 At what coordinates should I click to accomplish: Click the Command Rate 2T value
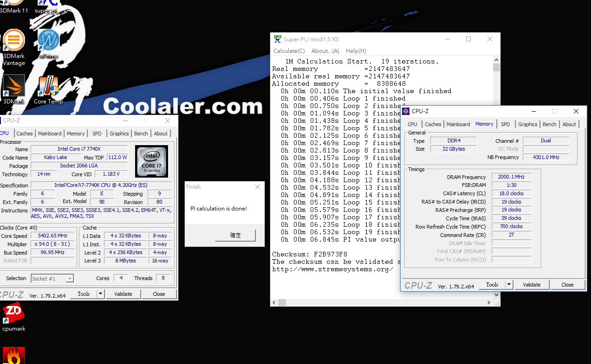[511, 235]
